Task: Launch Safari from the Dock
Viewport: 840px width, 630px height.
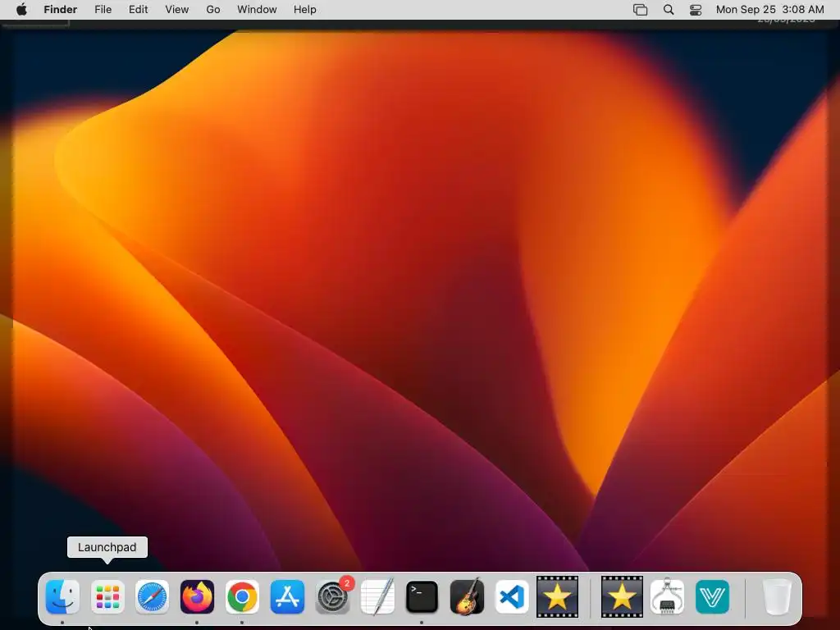Action: [x=152, y=597]
